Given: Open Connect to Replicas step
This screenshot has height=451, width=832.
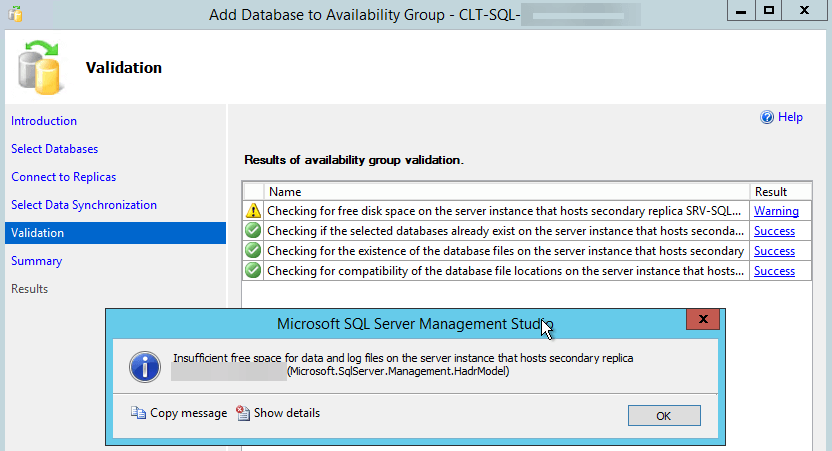Looking at the screenshot, I should click(x=64, y=177).
